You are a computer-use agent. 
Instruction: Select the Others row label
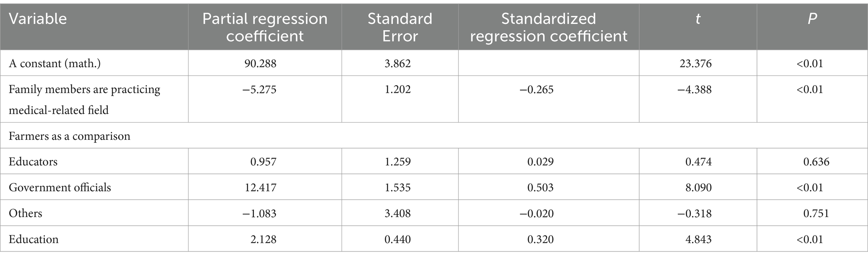(x=26, y=213)
